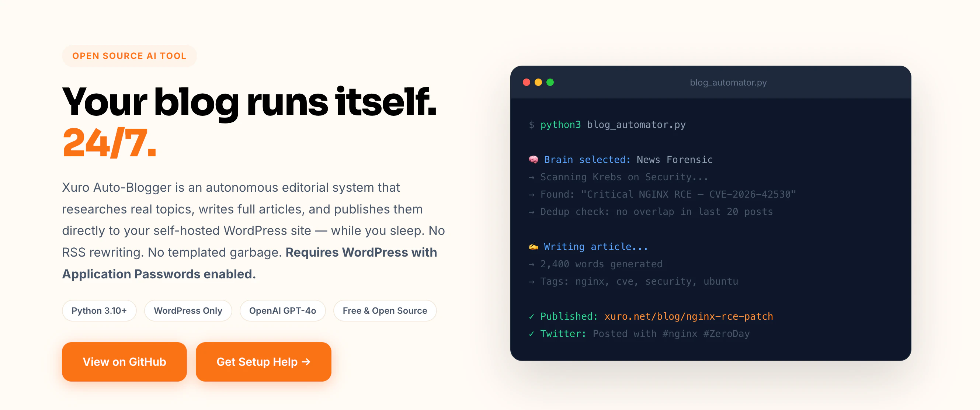Click the Free & Open Source pill
Viewport: 980px width, 410px height.
pyautogui.click(x=385, y=311)
